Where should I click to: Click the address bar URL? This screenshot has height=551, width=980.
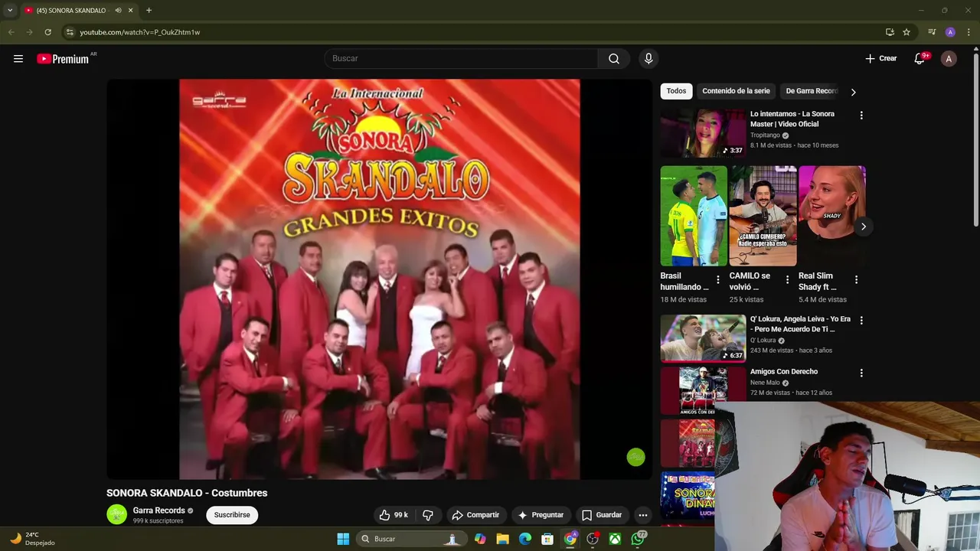coord(139,32)
